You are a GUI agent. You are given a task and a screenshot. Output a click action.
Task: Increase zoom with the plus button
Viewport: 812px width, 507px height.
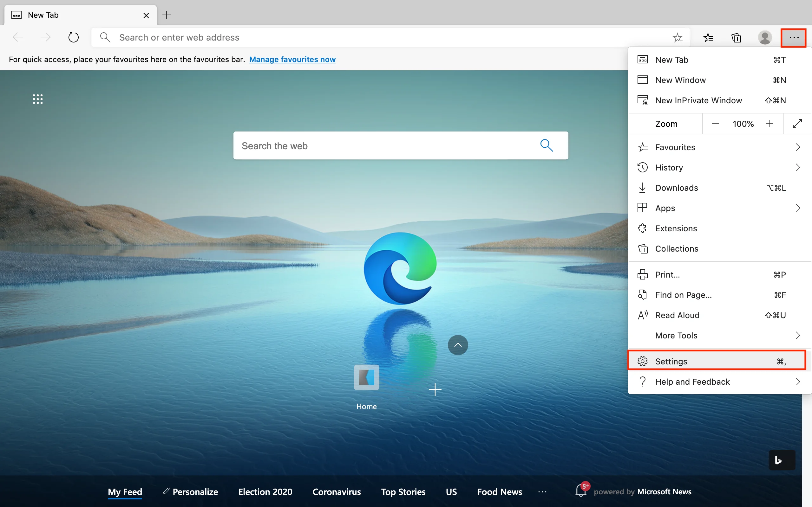[770, 124]
